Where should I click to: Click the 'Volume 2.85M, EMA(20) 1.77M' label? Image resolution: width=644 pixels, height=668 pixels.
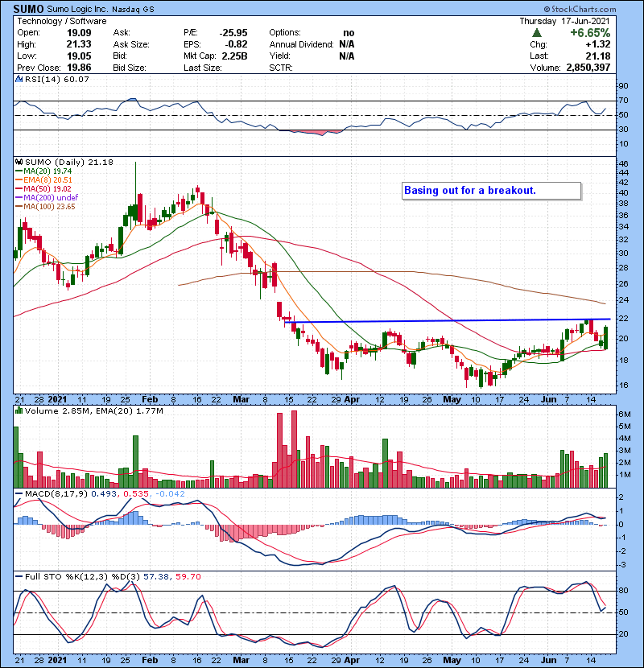[93, 410]
